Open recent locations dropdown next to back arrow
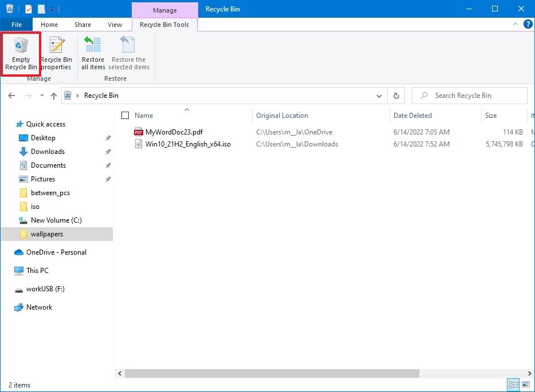The height and width of the screenshot is (392, 535). (41, 95)
